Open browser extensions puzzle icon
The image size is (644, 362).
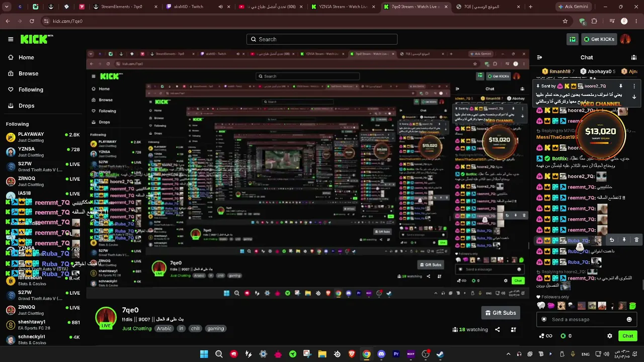pyautogui.click(x=594, y=21)
